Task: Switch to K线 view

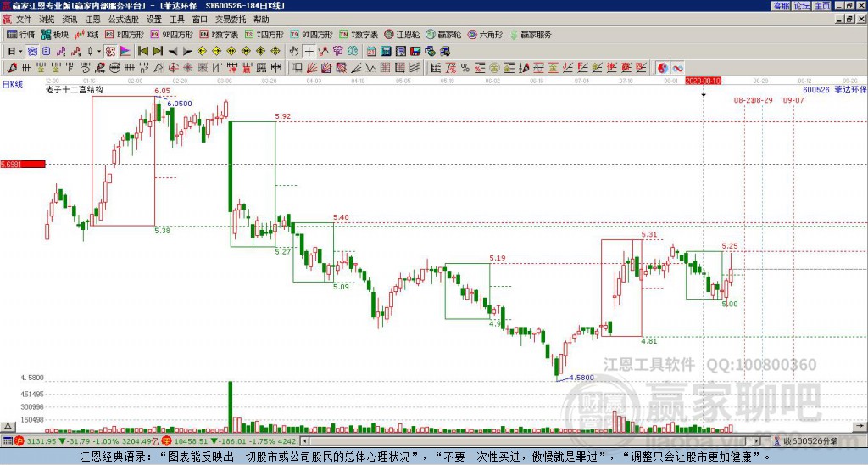Action: 86,34
